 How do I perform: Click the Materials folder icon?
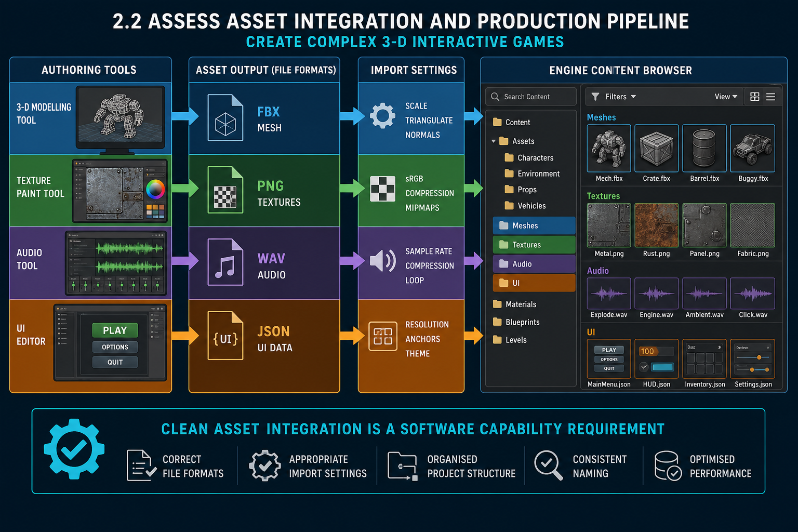click(497, 304)
